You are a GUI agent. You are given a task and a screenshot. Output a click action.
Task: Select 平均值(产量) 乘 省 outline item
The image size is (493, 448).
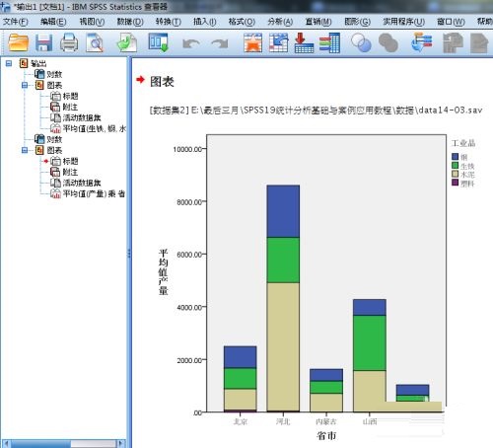click(94, 193)
